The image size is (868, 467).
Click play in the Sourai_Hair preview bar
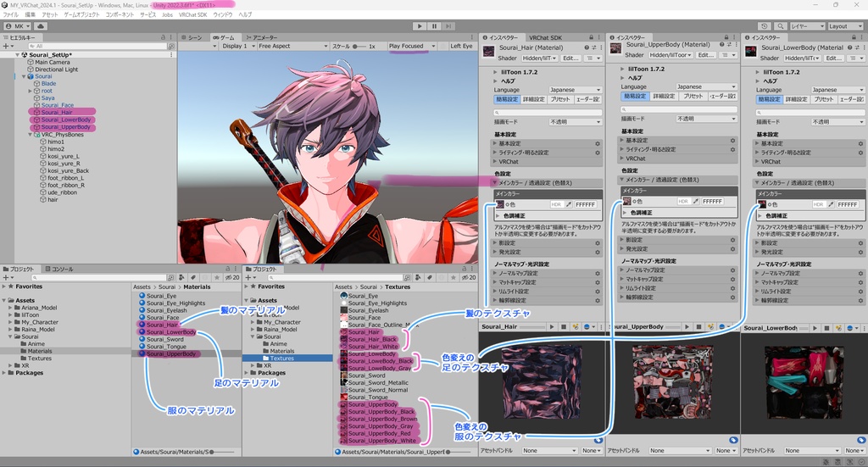552,327
